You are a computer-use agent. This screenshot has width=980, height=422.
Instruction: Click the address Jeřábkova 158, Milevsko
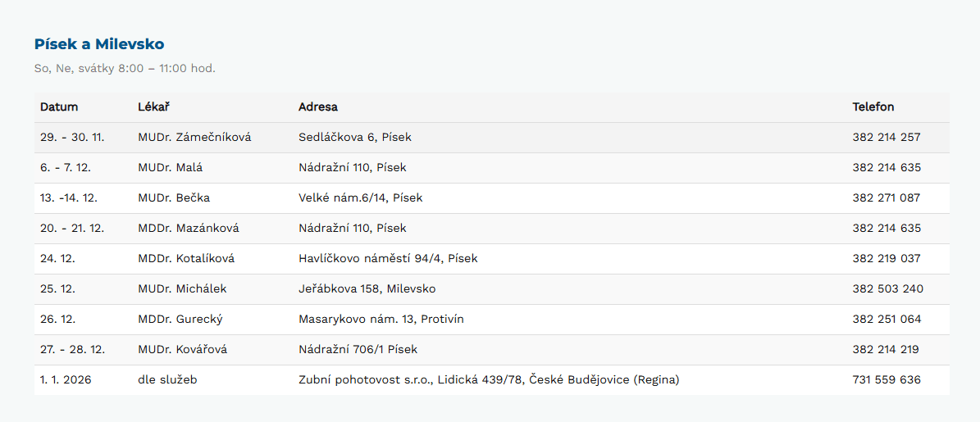coord(367,289)
